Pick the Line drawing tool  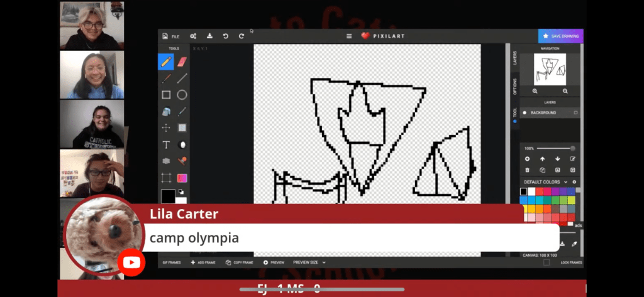coord(182,78)
